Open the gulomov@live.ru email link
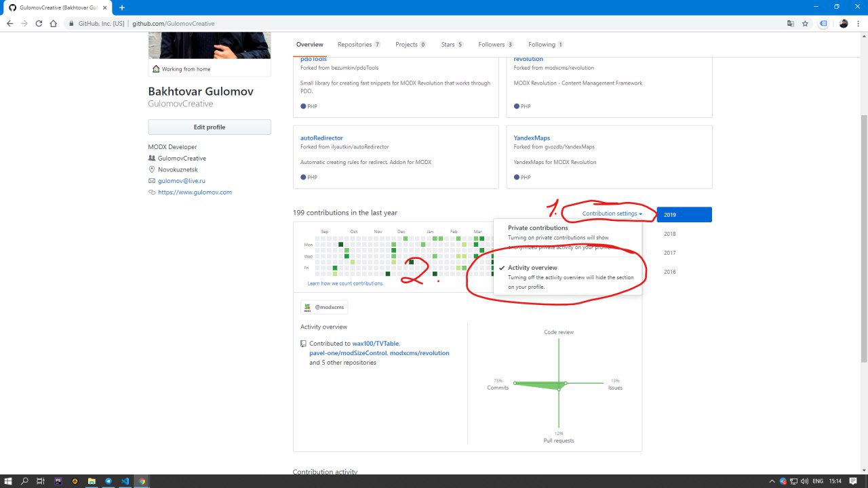 [182, 181]
